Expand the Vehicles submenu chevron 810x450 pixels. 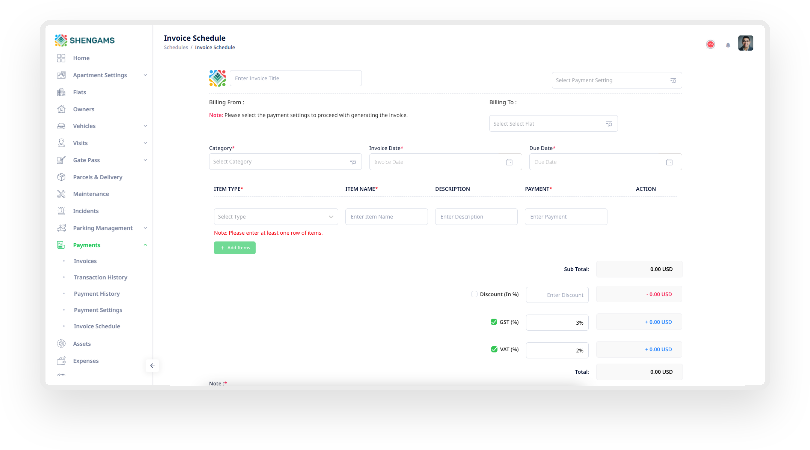146,126
